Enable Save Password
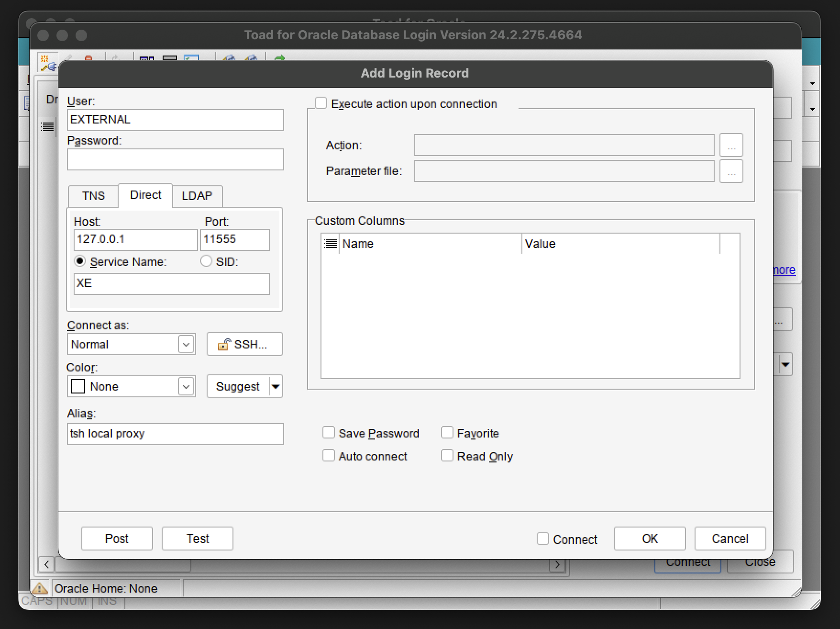The image size is (840, 629). [x=328, y=432]
